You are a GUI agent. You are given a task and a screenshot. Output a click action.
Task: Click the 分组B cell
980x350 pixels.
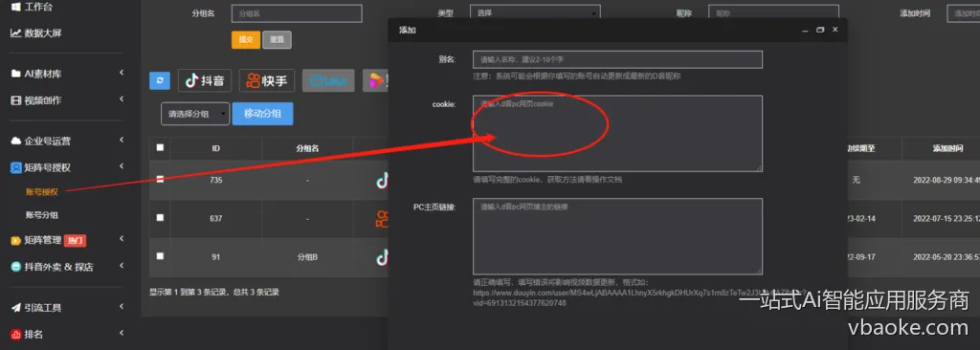307,257
